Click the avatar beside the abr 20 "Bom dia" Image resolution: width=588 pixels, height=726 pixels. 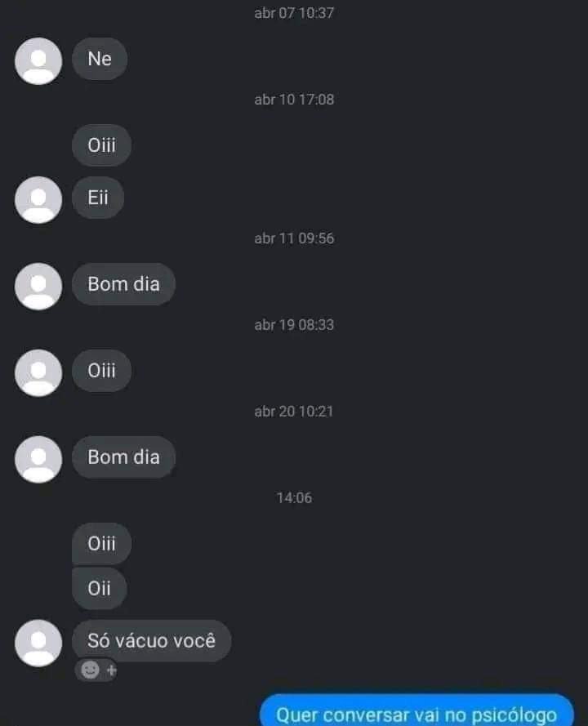[x=38, y=459]
